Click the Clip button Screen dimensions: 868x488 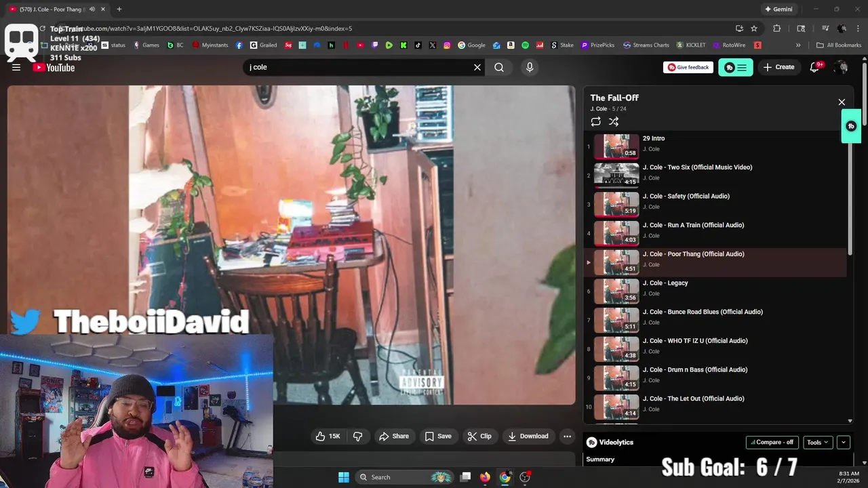click(x=479, y=436)
